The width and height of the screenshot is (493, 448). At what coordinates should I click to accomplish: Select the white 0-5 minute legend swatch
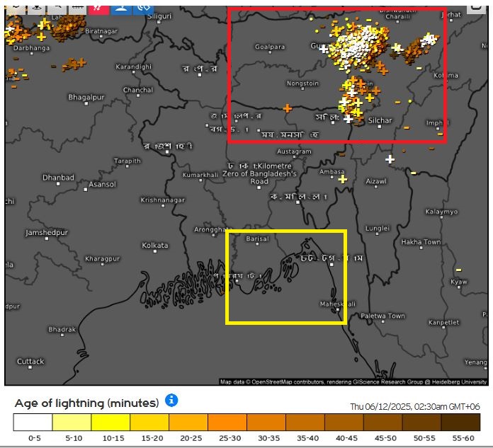tap(33, 422)
